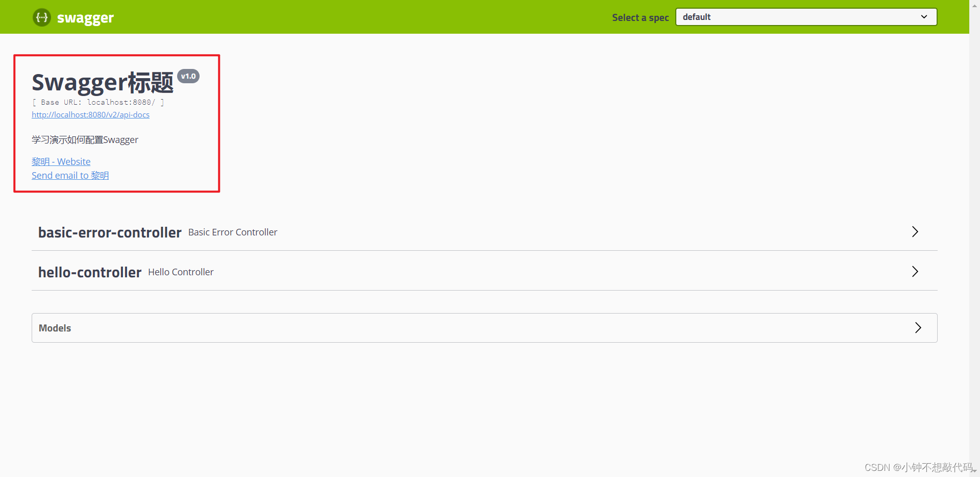Click the basic-error-controller heading
This screenshot has height=477, width=980.
[110, 232]
